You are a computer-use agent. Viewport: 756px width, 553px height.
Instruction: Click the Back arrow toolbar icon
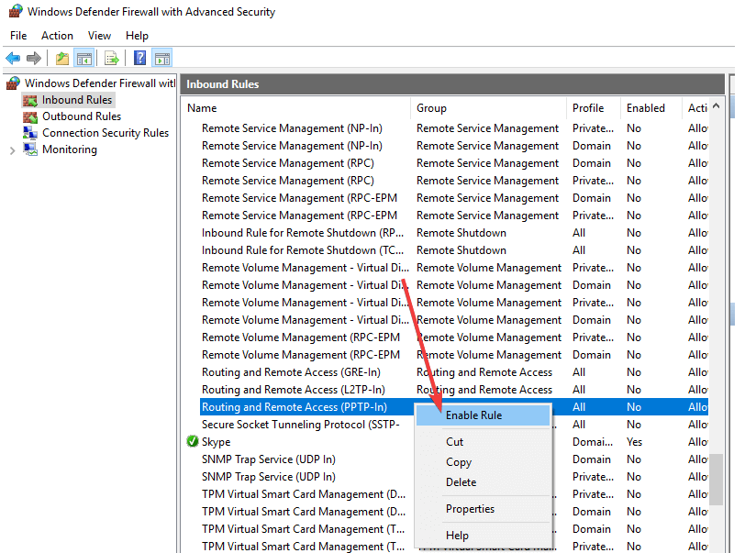13,59
